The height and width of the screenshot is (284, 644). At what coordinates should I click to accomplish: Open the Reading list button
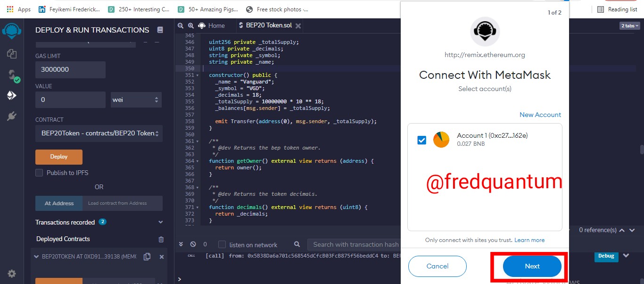617,9
